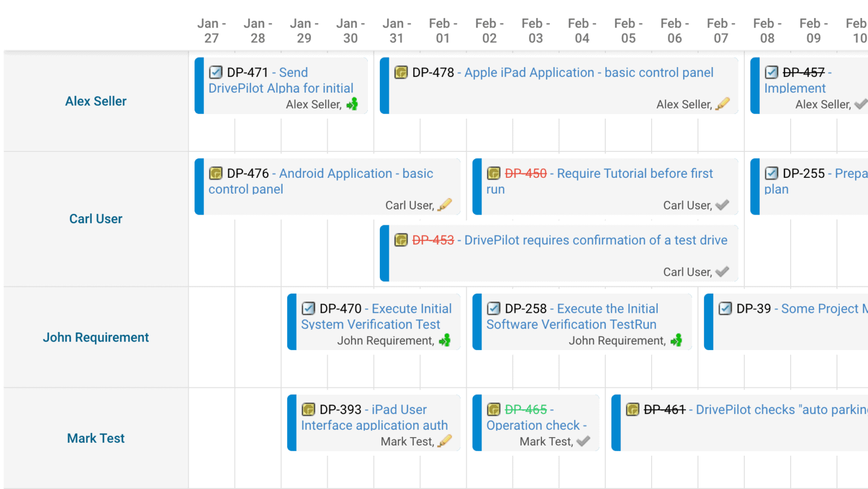The image size is (868, 489).
Task: Click the Story icon on DP-465 card
Action: (493, 409)
